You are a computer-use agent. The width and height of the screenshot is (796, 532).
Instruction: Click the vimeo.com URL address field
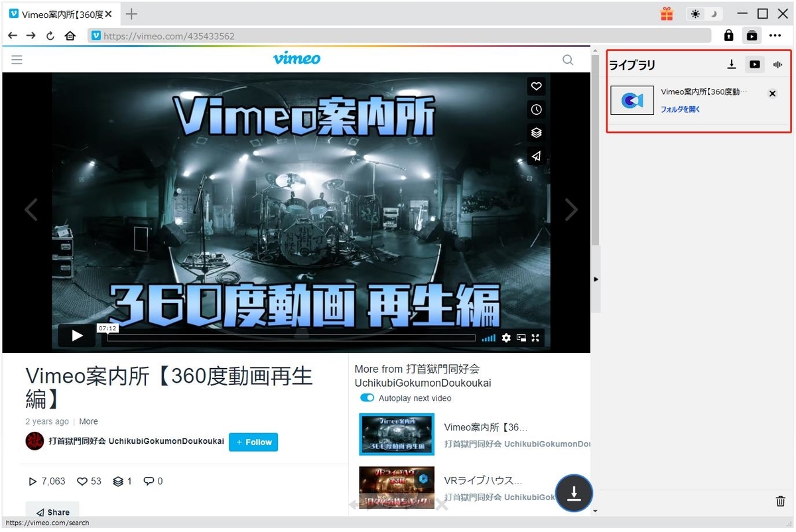399,36
